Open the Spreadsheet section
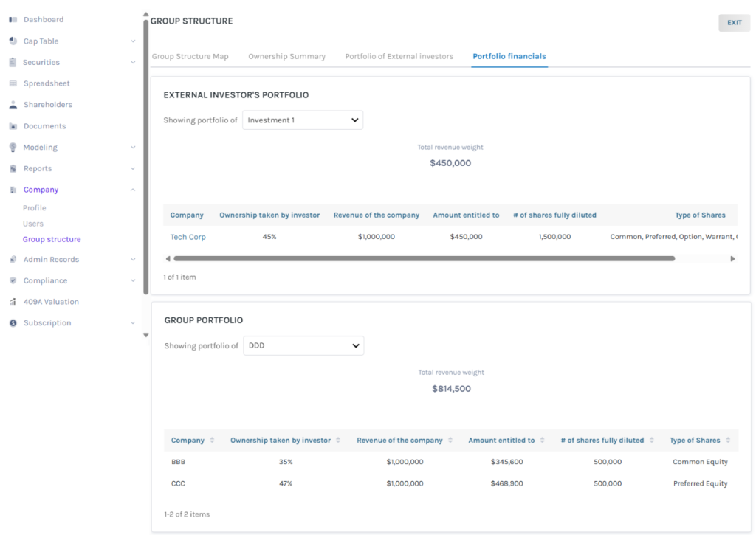The height and width of the screenshot is (535, 756). point(44,83)
